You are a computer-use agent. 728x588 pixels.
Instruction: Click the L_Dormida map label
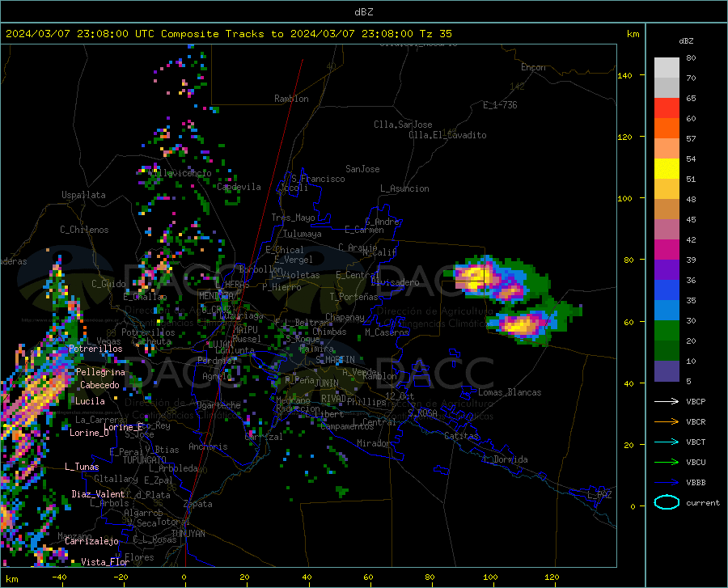506,459
